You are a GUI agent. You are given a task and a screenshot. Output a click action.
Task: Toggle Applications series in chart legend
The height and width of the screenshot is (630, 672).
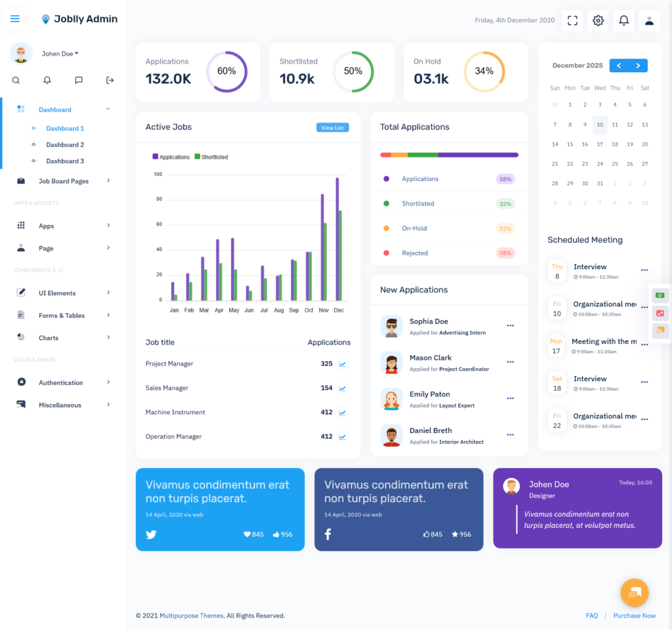click(171, 157)
